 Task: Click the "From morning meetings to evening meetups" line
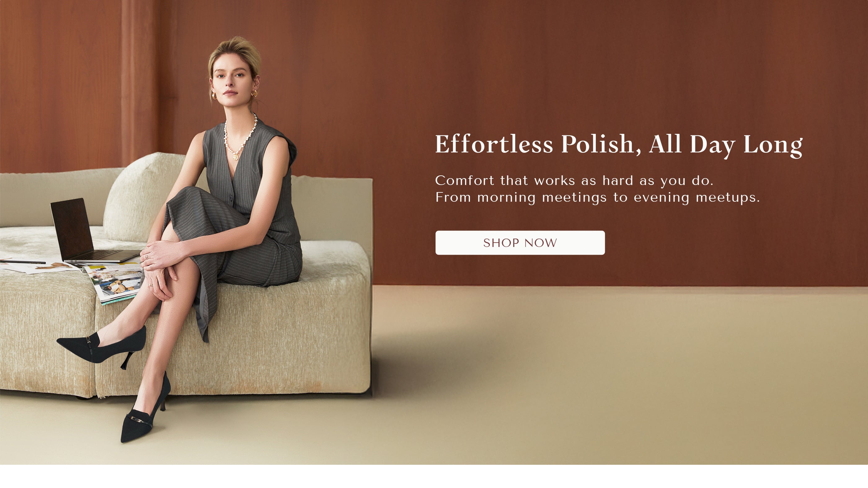click(597, 197)
